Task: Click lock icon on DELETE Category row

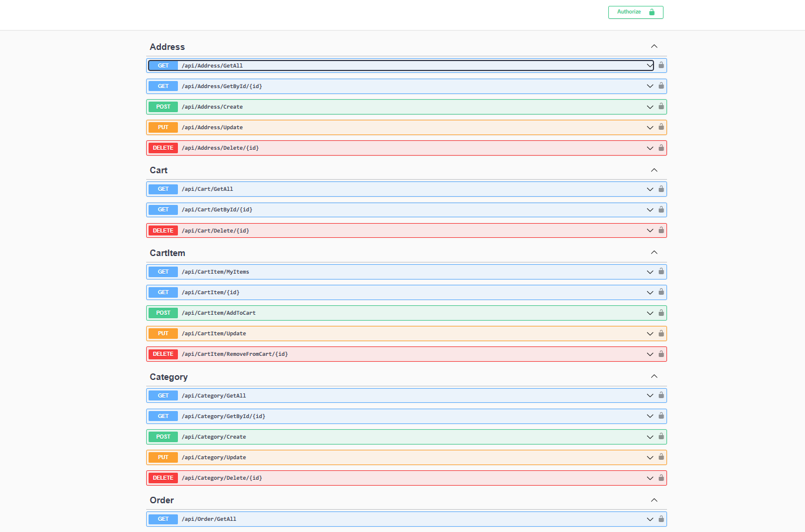Action: coord(661,477)
